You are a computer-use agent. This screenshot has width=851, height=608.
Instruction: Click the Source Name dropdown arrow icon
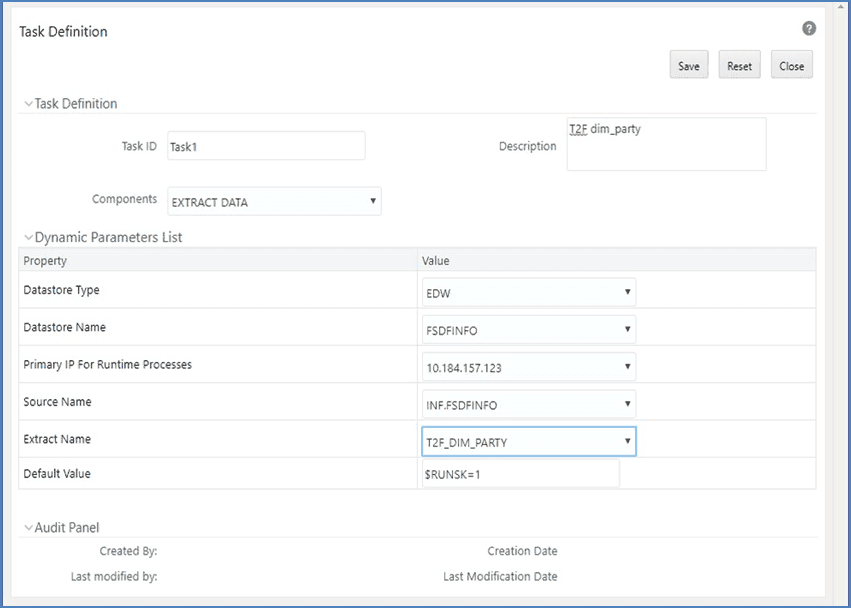[630, 403]
